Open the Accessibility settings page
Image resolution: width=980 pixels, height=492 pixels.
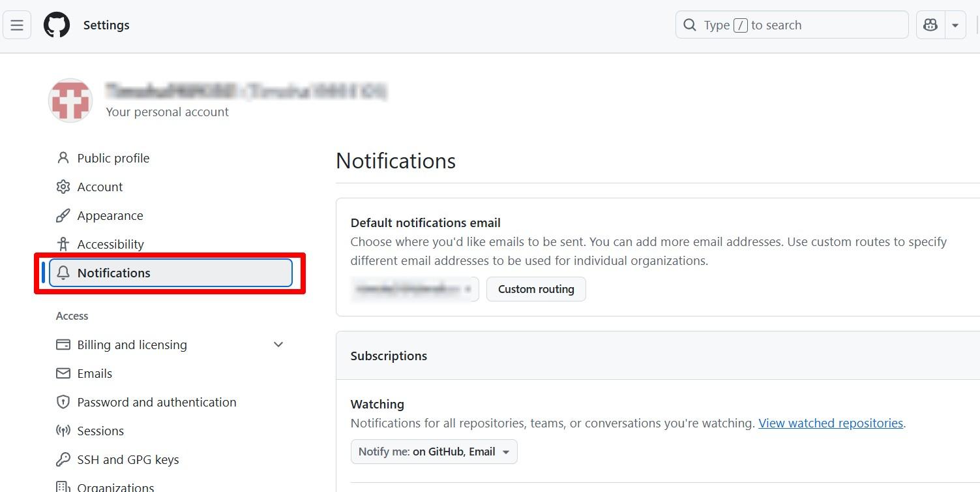click(110, 244)
